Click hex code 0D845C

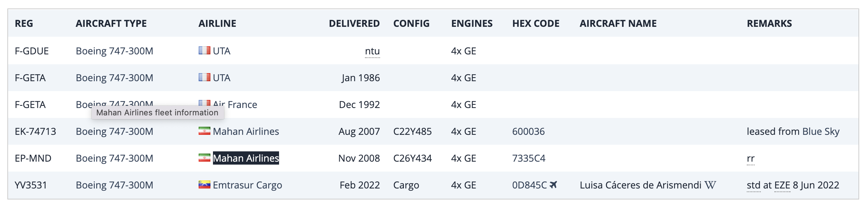pyautogui.click(x=529, y=185)
